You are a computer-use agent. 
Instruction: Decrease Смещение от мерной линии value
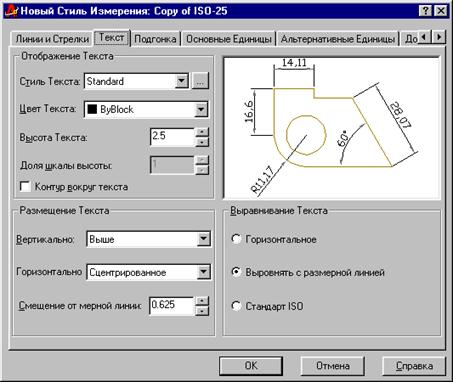point(202,310)
